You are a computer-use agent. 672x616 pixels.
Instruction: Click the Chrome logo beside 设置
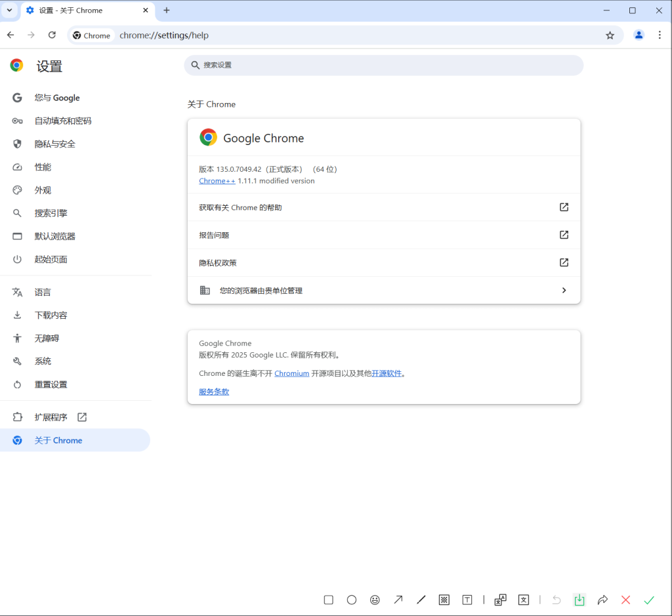point(16,65)
